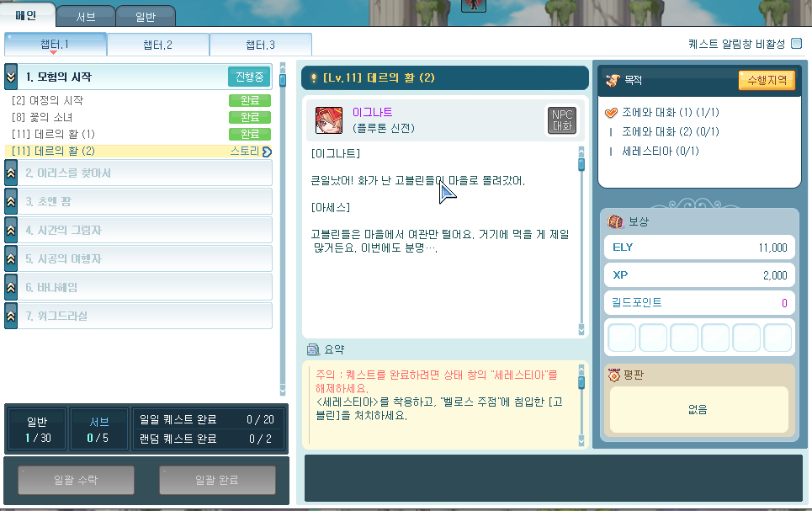
Task: Click the 목적 objective scroll icon
Action: (x=613, y=80)
